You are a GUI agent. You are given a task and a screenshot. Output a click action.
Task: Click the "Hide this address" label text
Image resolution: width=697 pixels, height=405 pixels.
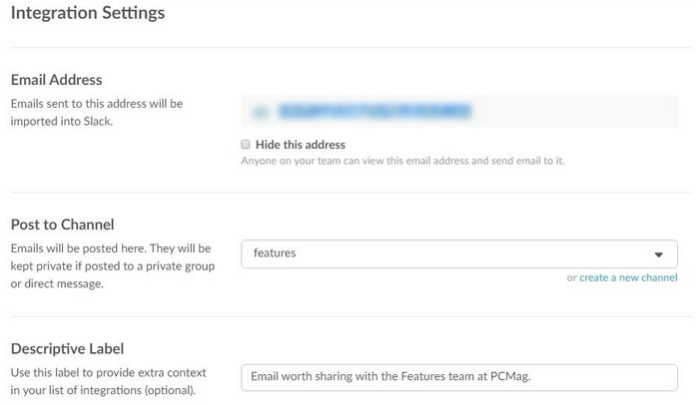click(300, 145)
